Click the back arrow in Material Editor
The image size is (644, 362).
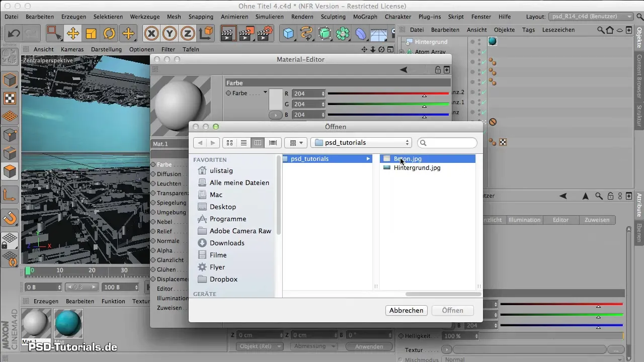(403, 70)
